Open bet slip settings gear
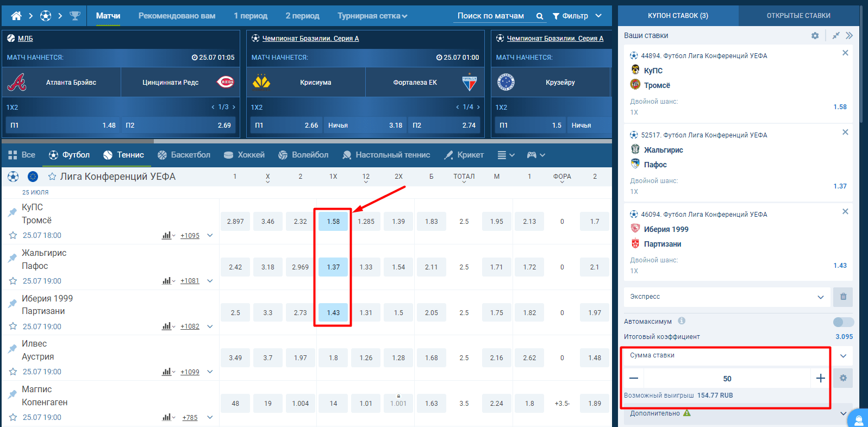 coord(815,35)
